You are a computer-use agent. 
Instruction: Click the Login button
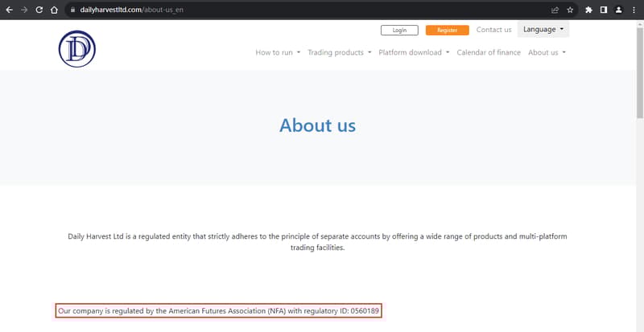pyautogui.click(x=399, y=30)
